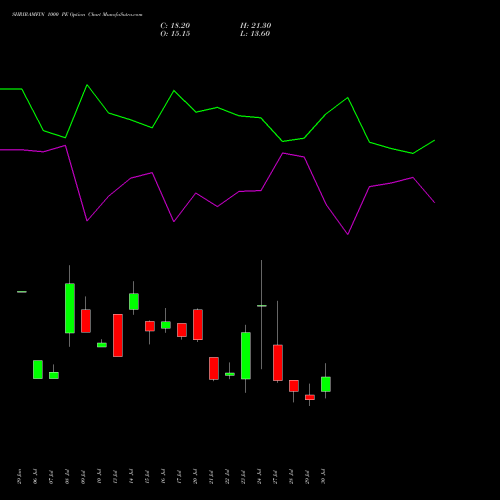Select the 08 Jul date label
Image resolution: width=500 pixels, height=500 pixels.
tap(67, 477)
